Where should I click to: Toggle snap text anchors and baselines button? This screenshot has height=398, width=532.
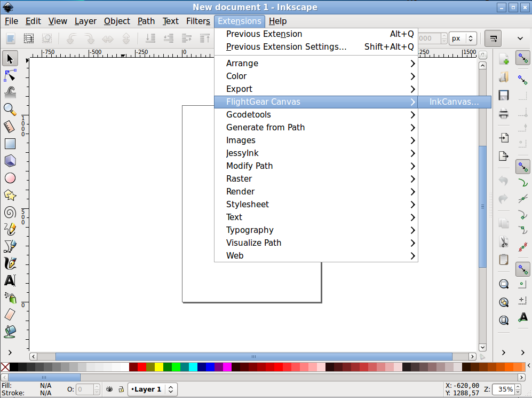point(523,318)
